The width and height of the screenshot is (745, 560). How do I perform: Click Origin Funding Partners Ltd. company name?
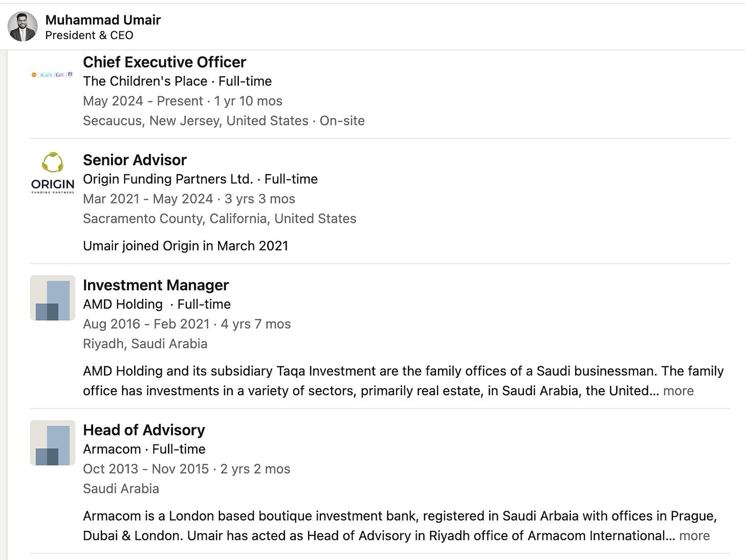pyautogui.click(x=168, y=179)
